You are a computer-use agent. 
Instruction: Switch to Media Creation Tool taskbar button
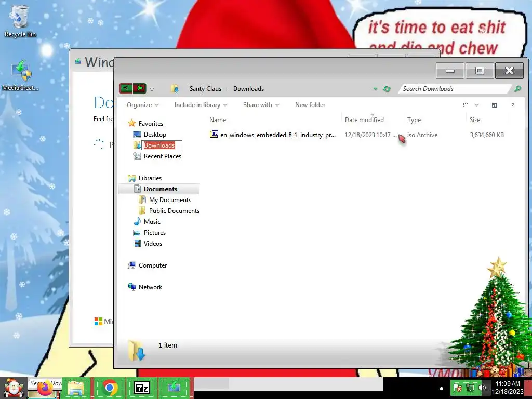pyautogui.click(x=174, y=388)
